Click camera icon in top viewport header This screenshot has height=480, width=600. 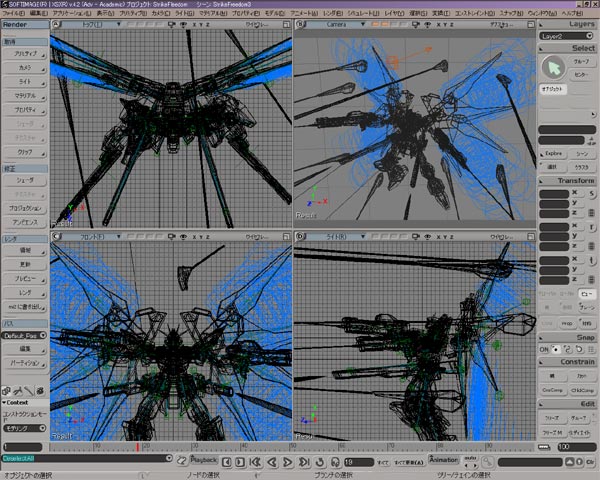coord(171,24)
